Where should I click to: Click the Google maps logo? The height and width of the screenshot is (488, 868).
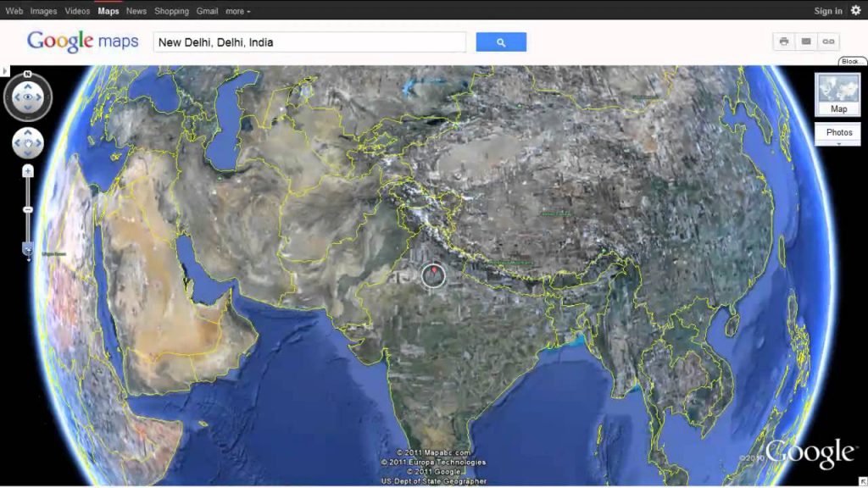[82, 42]
